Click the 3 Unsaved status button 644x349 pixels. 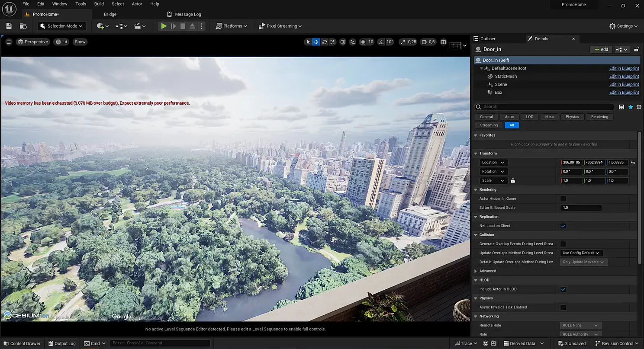coord(571,343)
